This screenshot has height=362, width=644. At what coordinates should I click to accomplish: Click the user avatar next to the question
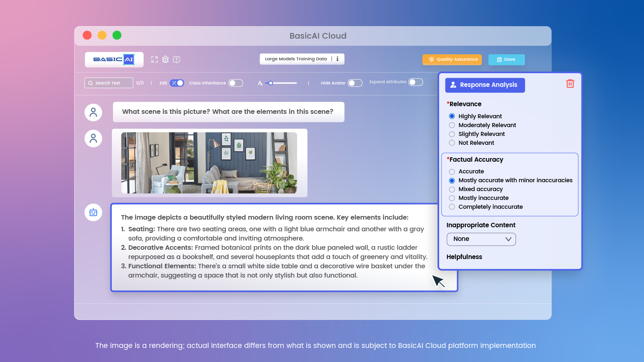pyautogui.click(x=93, y=112)
